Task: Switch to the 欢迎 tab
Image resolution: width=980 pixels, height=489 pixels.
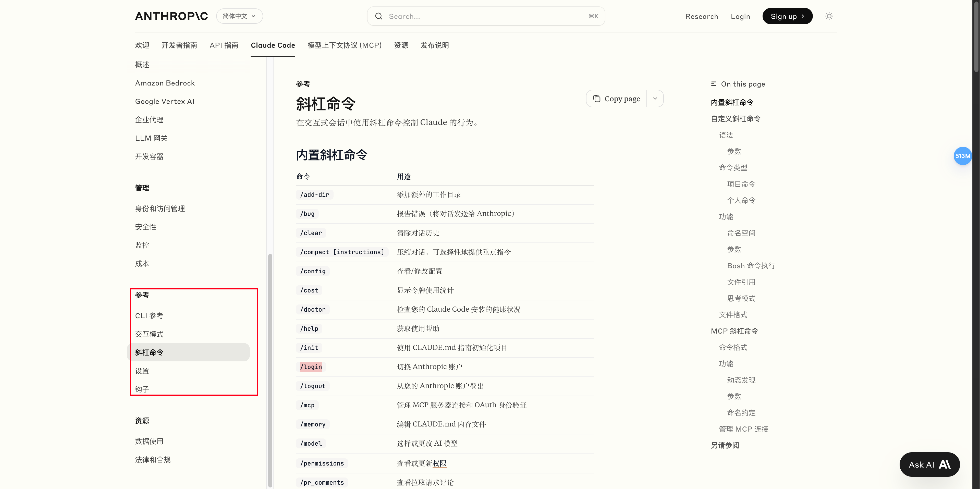Action: (142, 45)
